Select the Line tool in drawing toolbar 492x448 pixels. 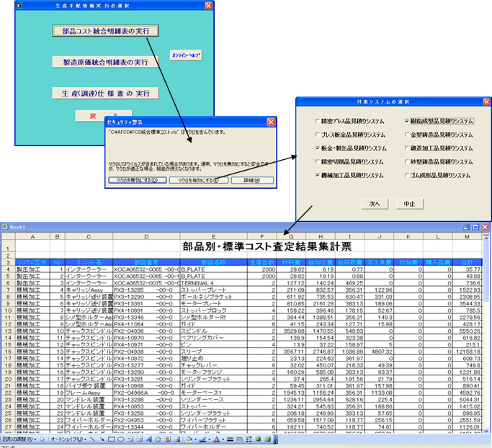pyautogui.click(x=92, y=439)
